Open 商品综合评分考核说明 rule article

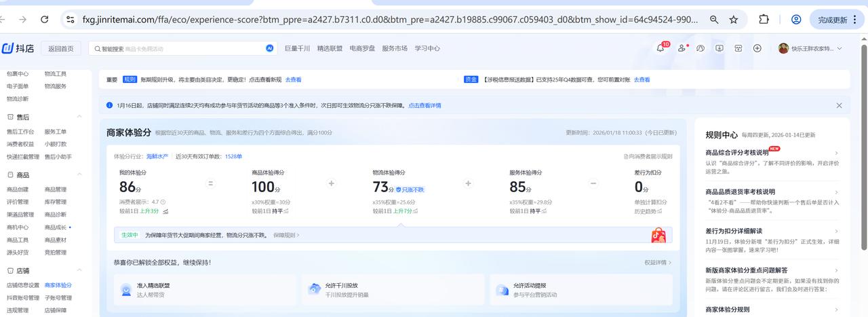(737, 153)
